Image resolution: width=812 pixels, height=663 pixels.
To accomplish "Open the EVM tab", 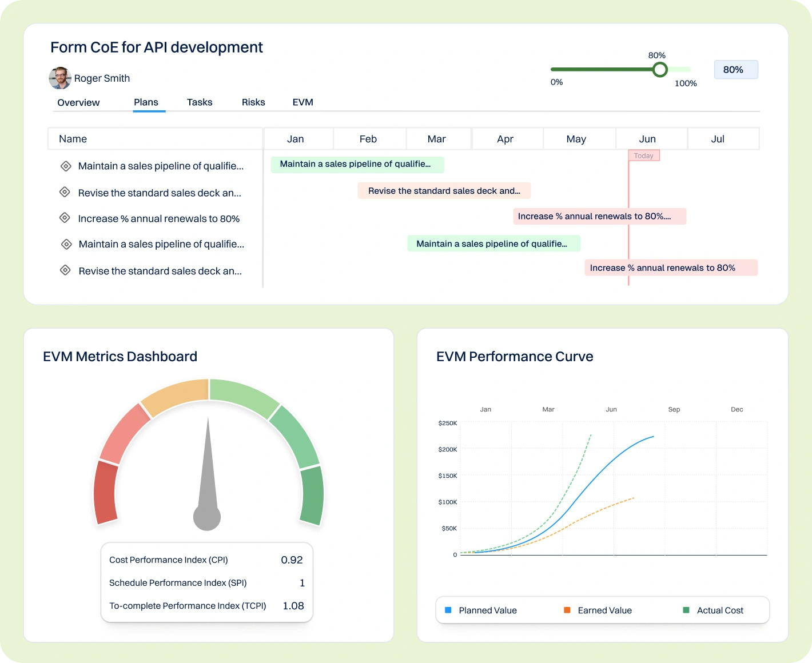I will 302,102.
